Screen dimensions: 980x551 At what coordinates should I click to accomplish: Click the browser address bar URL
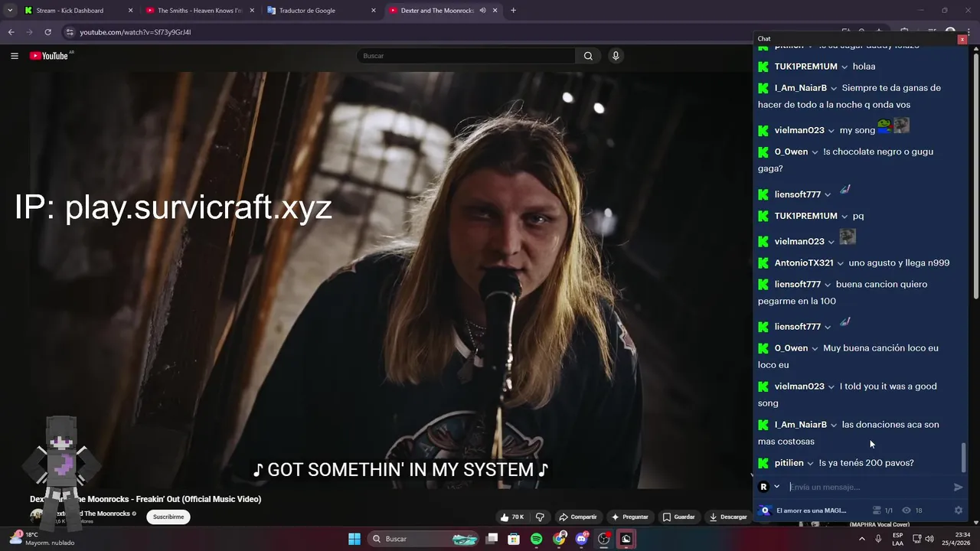[x=136, y=32]
